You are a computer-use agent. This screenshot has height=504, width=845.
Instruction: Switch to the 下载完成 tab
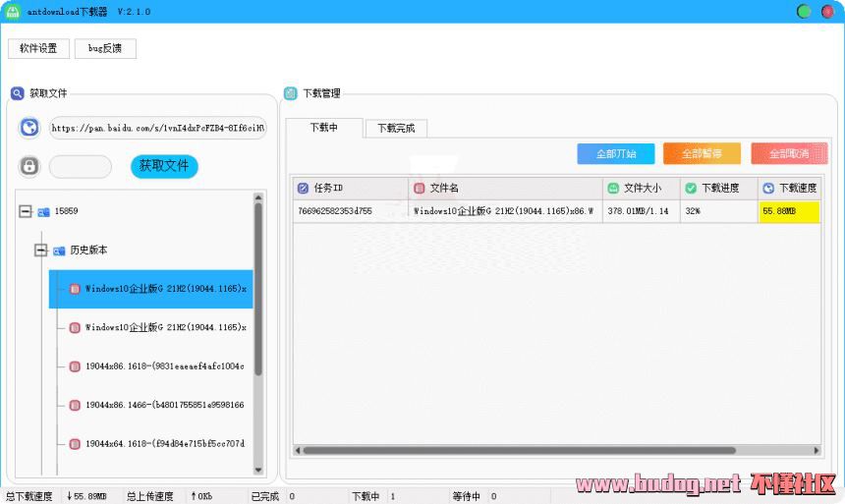(396, 129)
